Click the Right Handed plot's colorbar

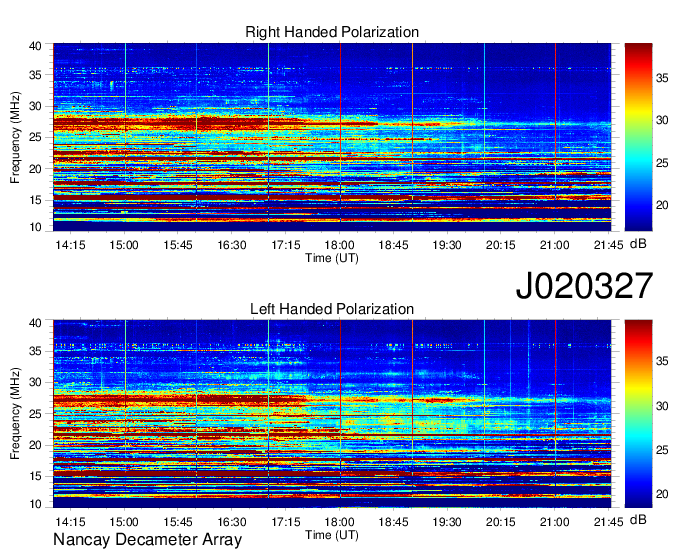pyautogui.click(x=638, y=137)
